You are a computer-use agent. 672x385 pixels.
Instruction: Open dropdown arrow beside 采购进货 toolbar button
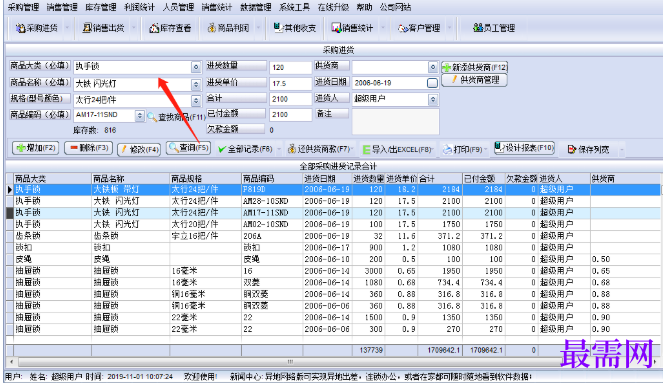tap(67, 28)
